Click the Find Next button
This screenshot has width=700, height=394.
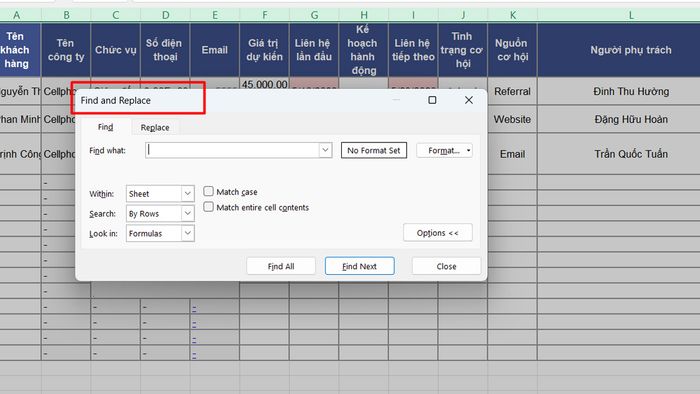pos(359,266)
